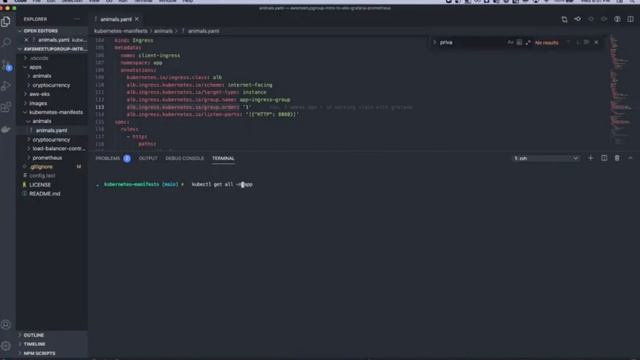Expand cryptocurrency folder under kubernetes-manifests
The height and width of the screenshot is (360, 640).
52,140
